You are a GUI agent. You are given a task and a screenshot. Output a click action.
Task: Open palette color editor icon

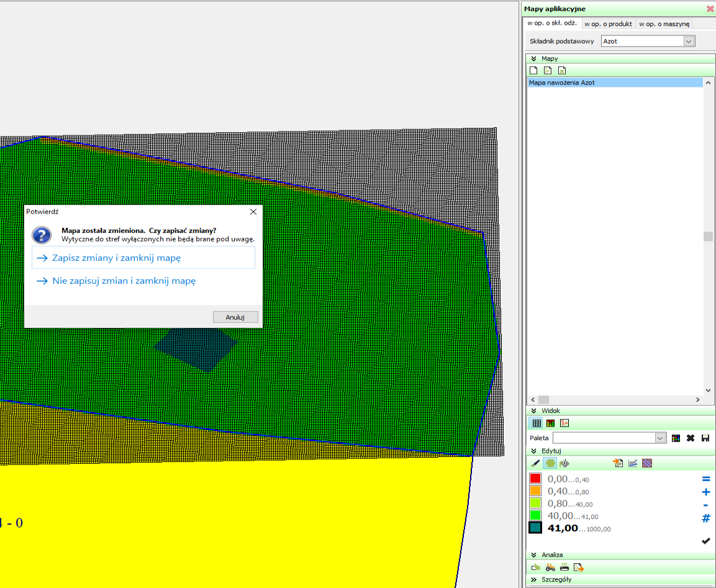tap(676, 438)
